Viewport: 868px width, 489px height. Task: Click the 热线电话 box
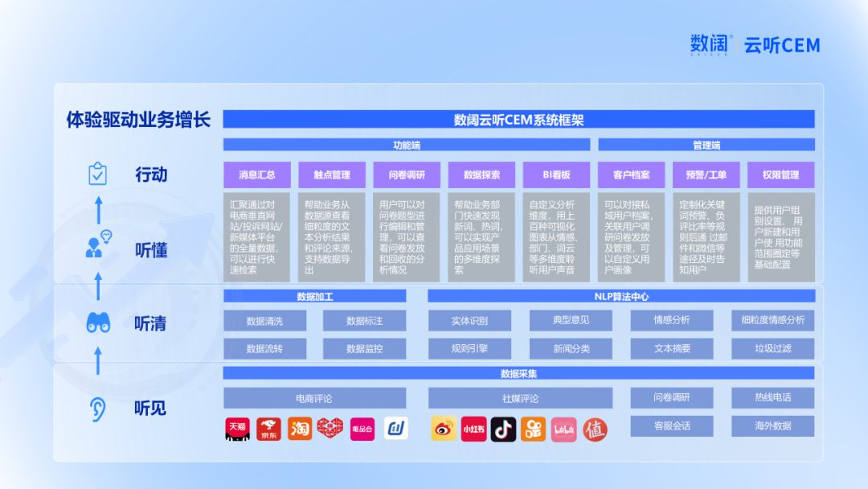[773, 397]
